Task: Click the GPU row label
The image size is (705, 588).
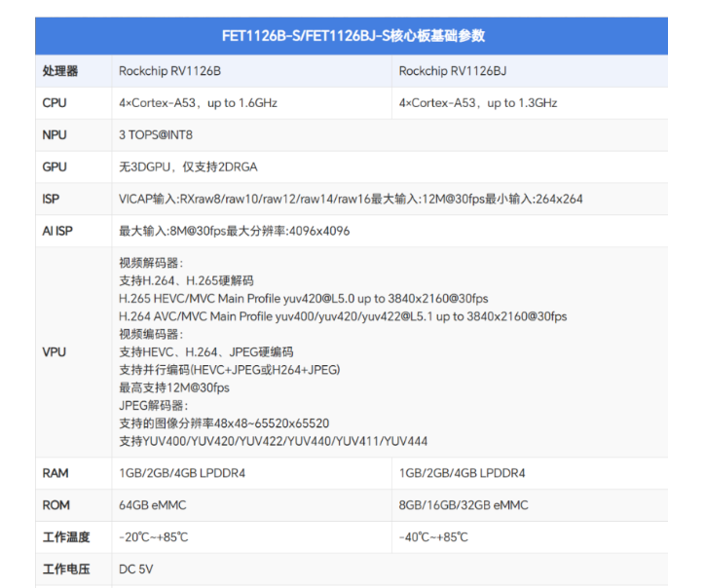Action: coord(55,166)
